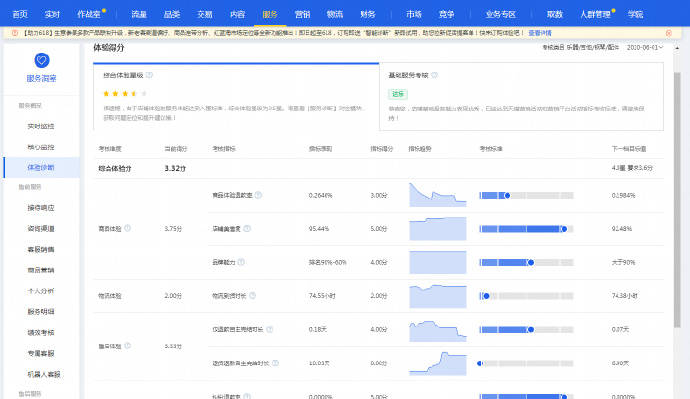Screen dimensions: 690x399
Task: Click help icon next to 品牌能力
Action: coord(241,262)
